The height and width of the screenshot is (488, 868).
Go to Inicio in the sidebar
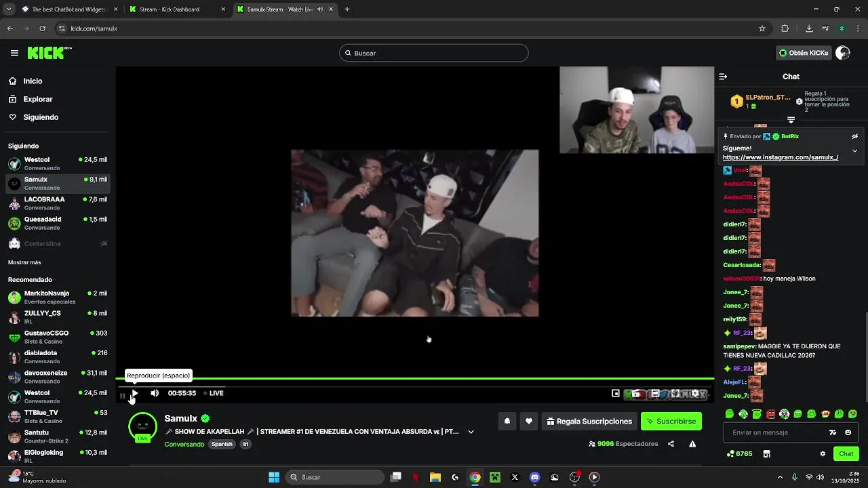[x=33, y=81]
